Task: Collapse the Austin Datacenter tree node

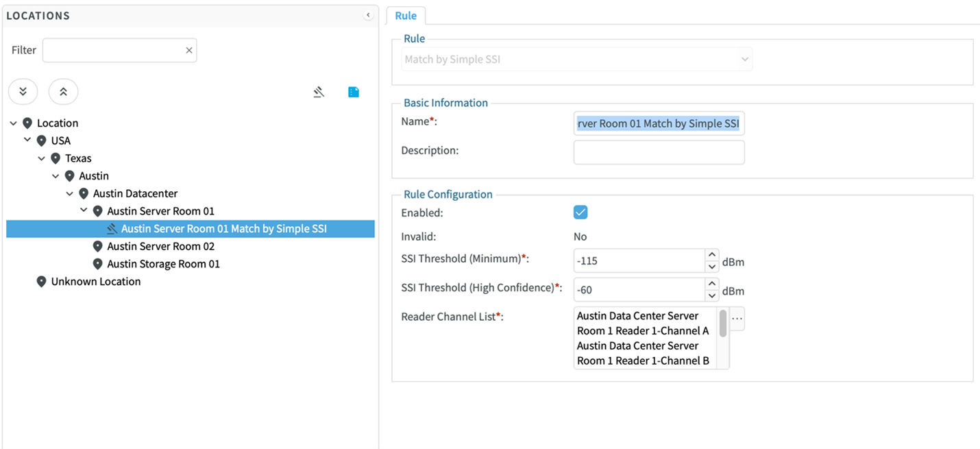Action: [69, 194]
